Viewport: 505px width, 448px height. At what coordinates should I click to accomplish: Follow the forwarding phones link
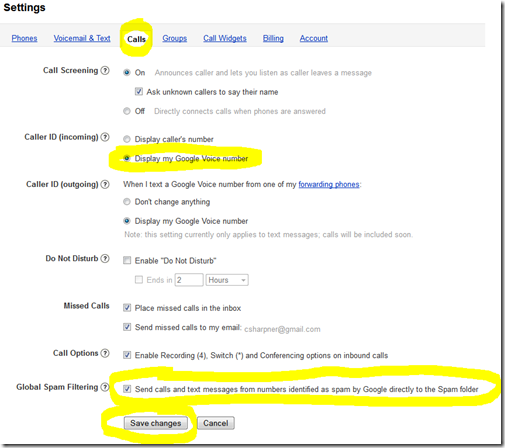[329, 184]
